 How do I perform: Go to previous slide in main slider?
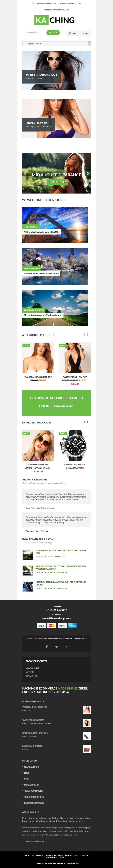[x=25, y=173]
